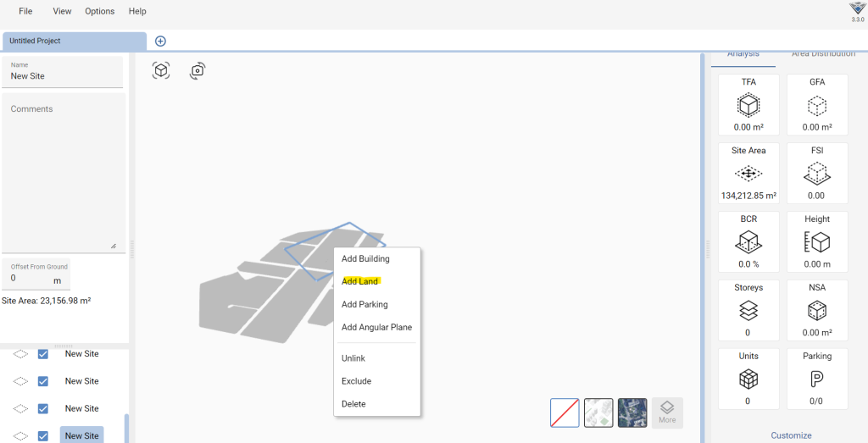This screenshot has height=443, width=868.
Task: Choose Add Angular Plane from context menu
Action: coord(377,328)
